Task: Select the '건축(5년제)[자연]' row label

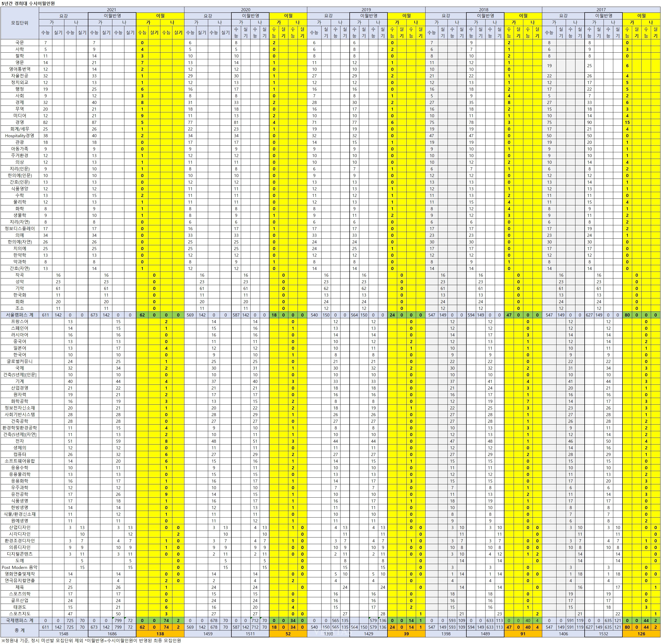Action: [x=20, y=435]
